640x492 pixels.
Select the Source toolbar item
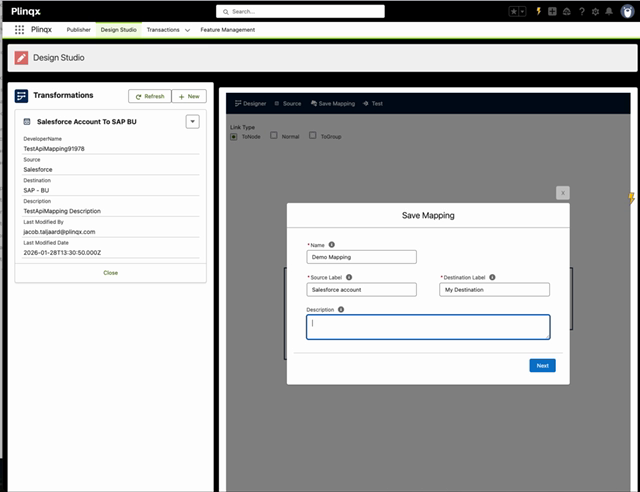pyautogui.click(x=288, y=104)
